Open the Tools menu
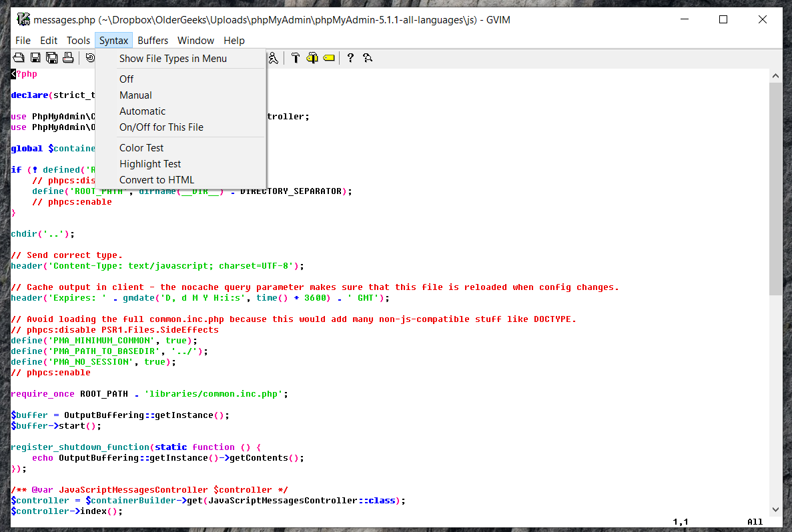Image resolution: width=792 pixels, height=532 pixels. pyautogui.click(x=78, y=41)
